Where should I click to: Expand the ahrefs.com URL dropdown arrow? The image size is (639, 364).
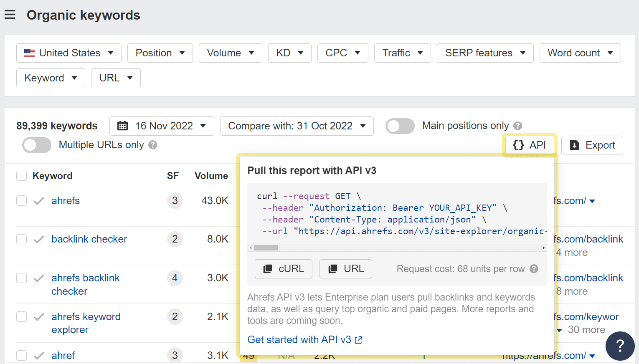tap(593, 201)
